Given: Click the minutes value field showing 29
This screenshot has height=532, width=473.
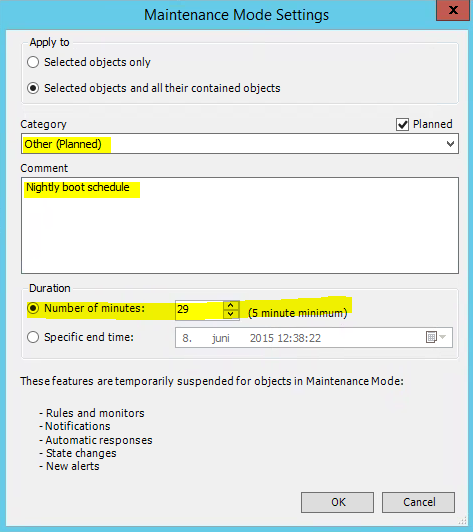Looking at the screenshot, I should coord(200,309).
